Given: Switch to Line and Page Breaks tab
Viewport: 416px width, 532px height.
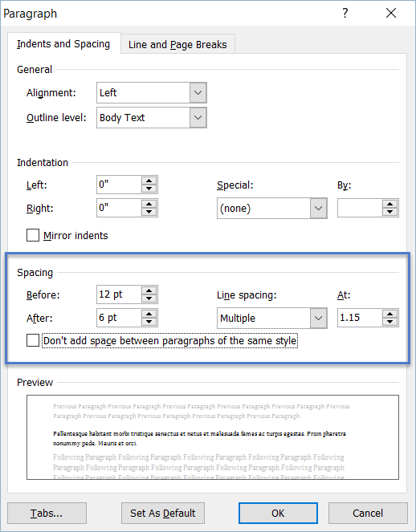Looking at the screenshot, I should (177, 44).
